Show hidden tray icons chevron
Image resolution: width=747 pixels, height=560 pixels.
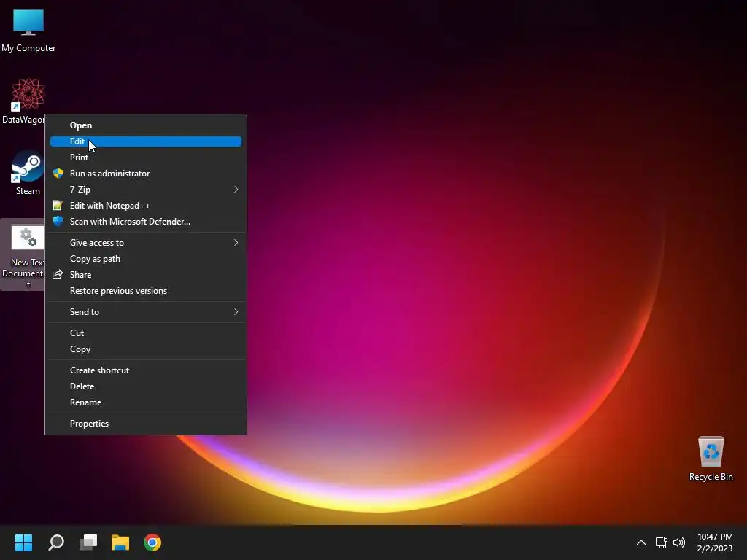click(641, 542)
